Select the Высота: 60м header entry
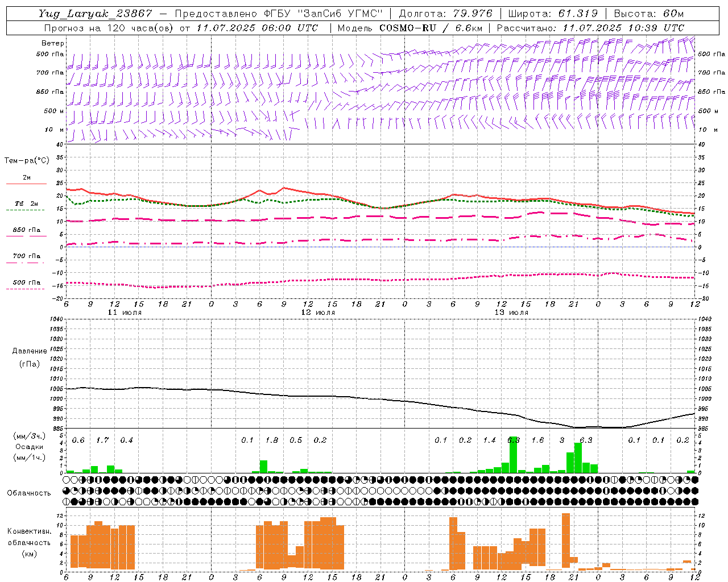 (x=648, y=14)
